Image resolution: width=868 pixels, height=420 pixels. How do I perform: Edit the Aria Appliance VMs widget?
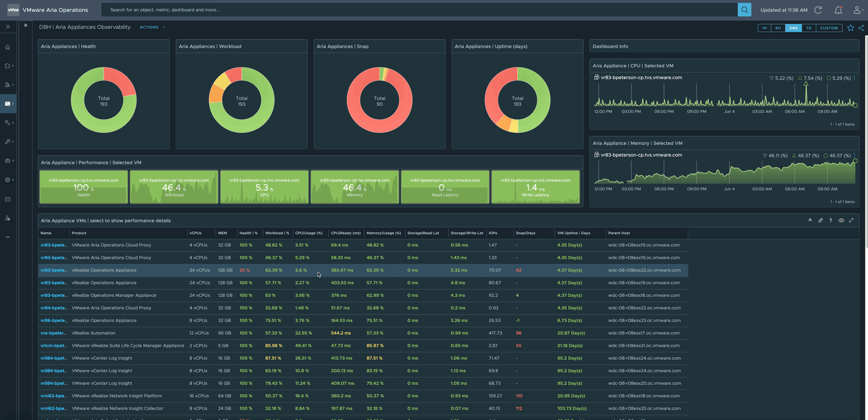click(820, 220)
